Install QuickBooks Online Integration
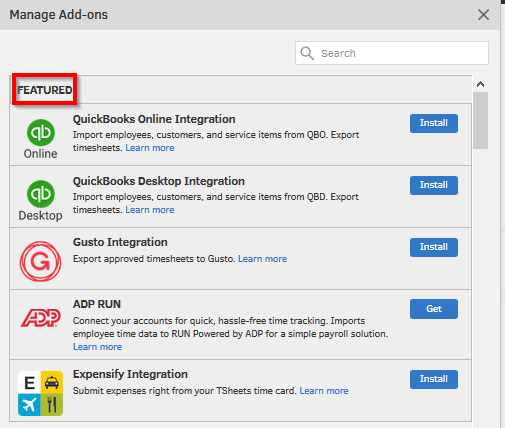This screenshot has height=428, width=505. pyautogui.click(x=434, y=123)
